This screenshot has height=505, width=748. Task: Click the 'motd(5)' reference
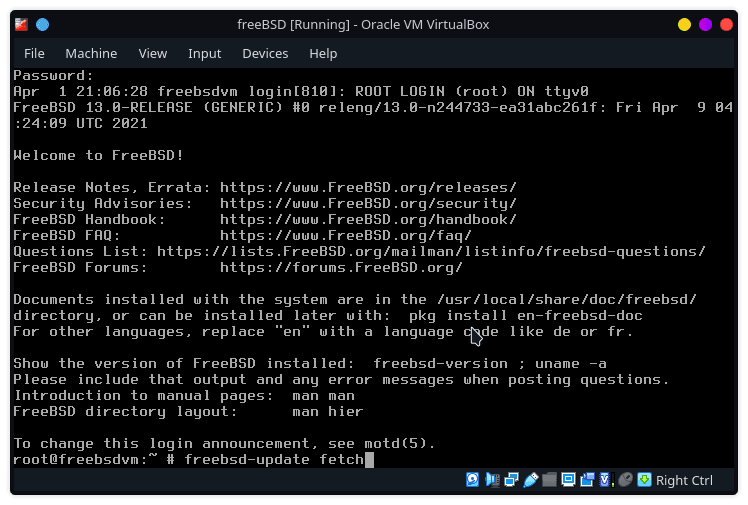395,443
